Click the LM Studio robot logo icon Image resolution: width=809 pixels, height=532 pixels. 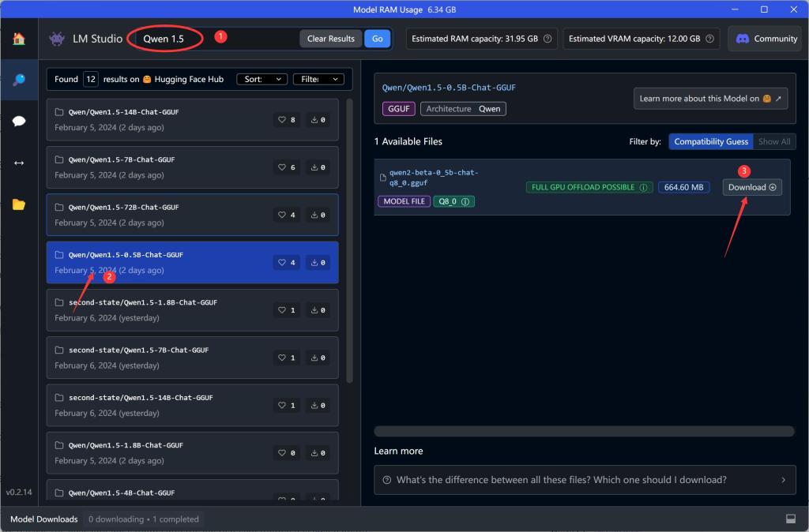pyautogui.click(x=57, y=39)
